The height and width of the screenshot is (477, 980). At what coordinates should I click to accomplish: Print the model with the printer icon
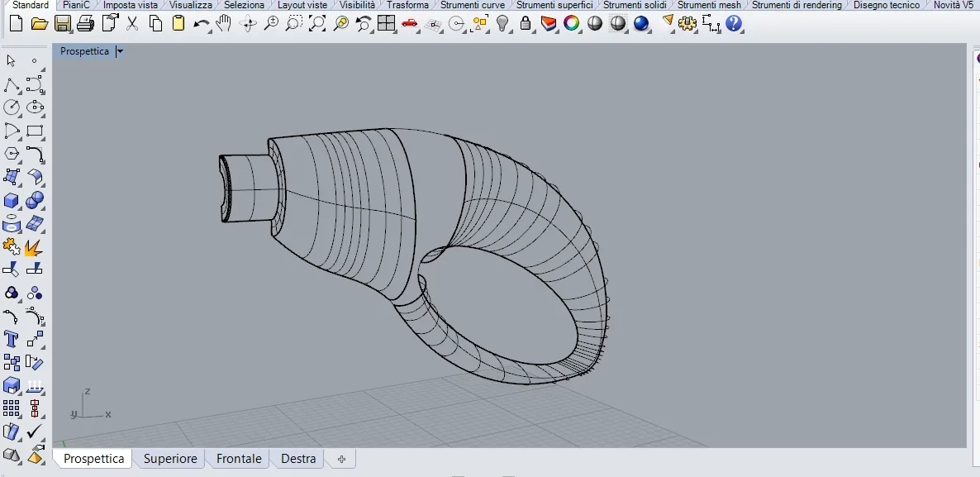pyautogui.click(x=85, y=24)
